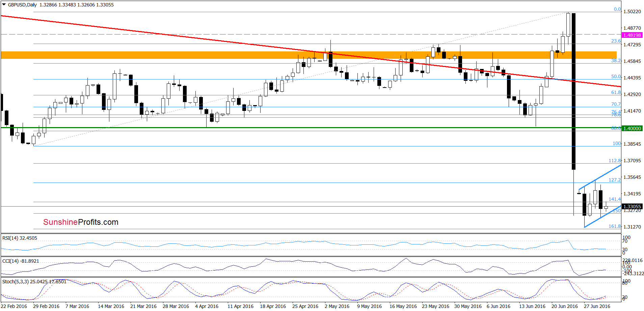Select the 70.7 Fibonacci level label

pyautogui.click(x=616, y=104)
